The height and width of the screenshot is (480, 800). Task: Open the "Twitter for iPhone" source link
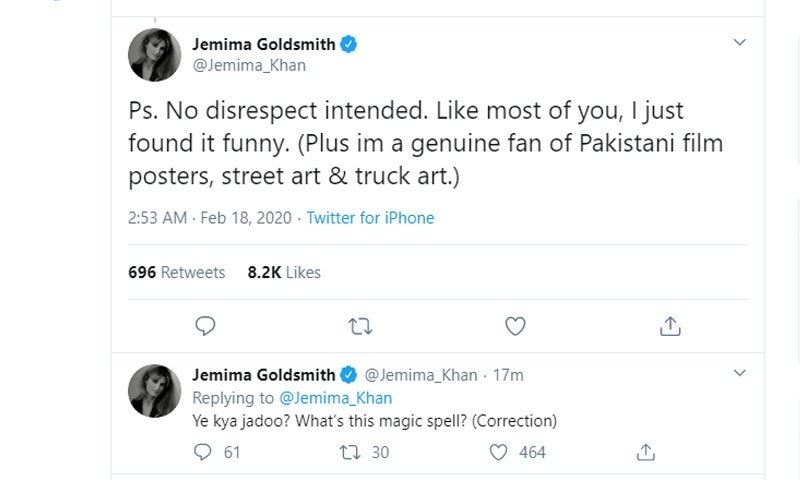[370, 217]
